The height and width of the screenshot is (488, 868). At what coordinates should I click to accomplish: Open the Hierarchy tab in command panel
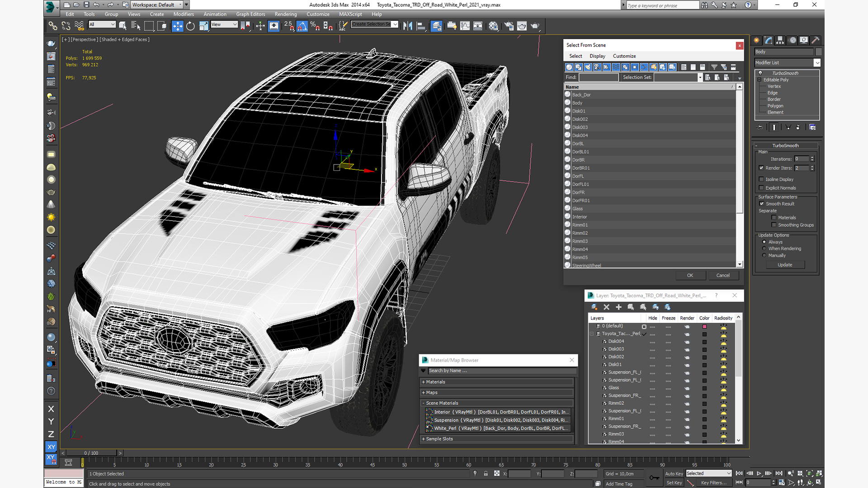click(780, 40)
